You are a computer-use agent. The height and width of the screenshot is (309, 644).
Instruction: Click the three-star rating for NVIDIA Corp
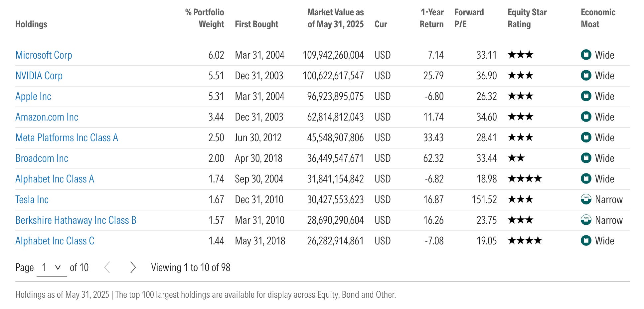[521, 75]
